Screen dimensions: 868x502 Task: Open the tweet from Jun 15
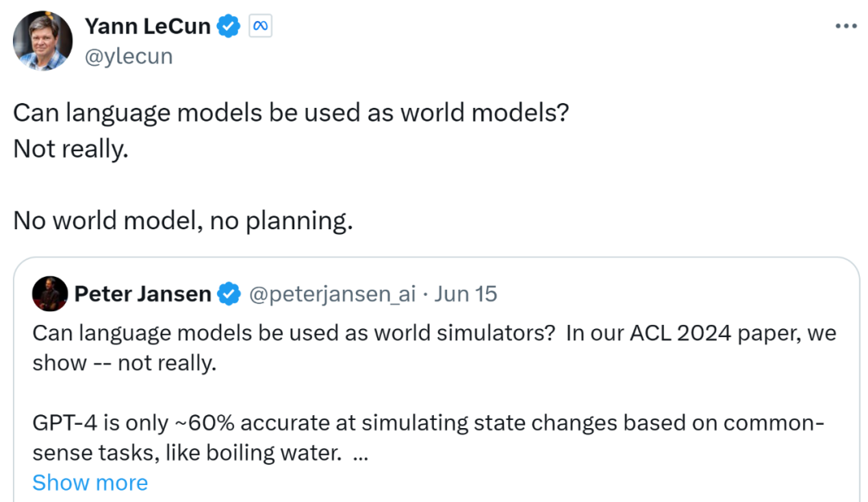[466, 294]
